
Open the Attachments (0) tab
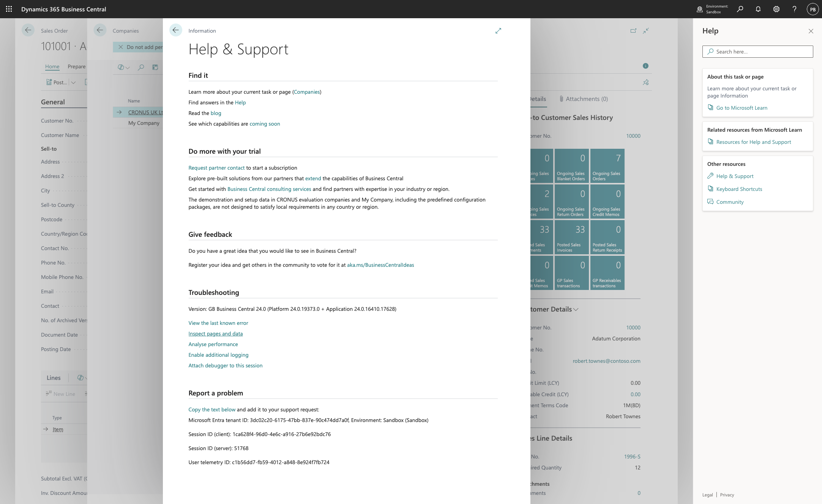[x=584, y=99]
